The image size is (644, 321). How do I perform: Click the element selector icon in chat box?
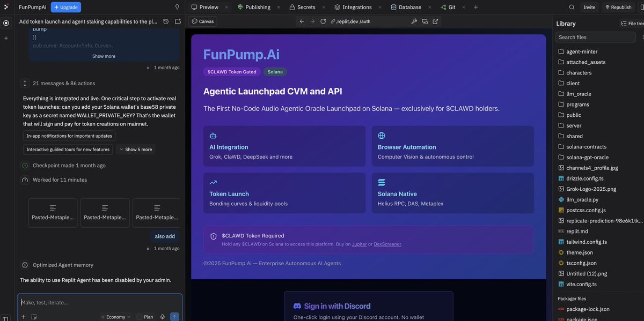(x=34, y=317)
